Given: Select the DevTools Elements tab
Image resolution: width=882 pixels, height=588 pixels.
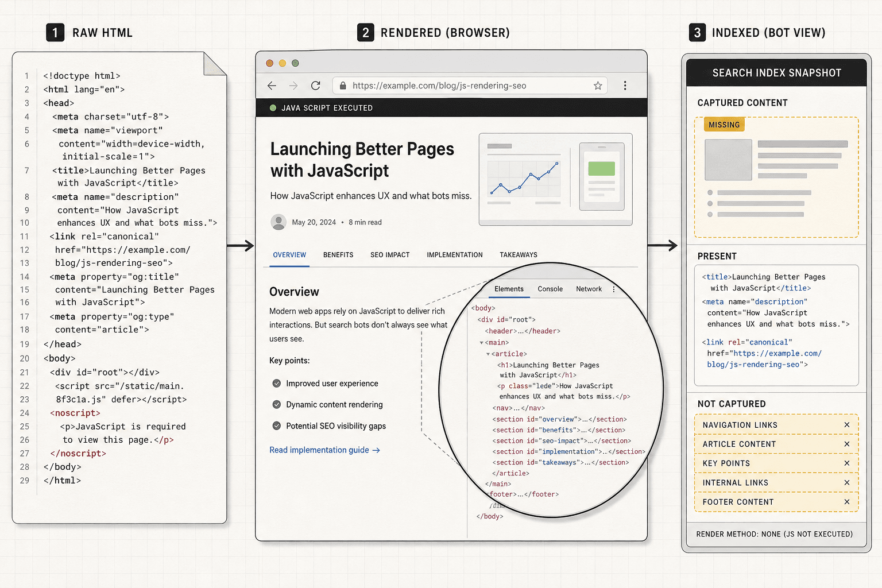Looking at the screenshot, I should [509, 289].
